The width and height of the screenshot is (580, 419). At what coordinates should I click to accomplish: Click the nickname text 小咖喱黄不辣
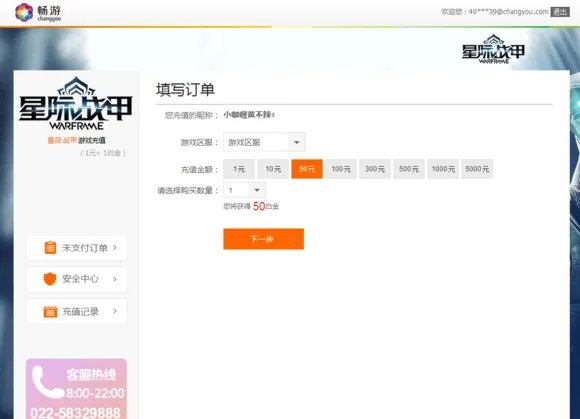pos(249,115)
